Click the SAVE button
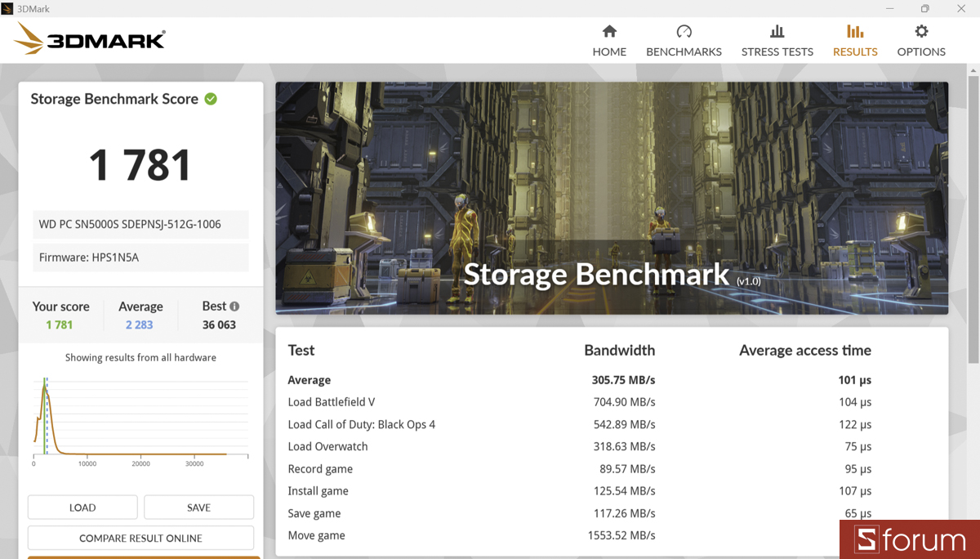980x559 pixels. pos(198,507)
